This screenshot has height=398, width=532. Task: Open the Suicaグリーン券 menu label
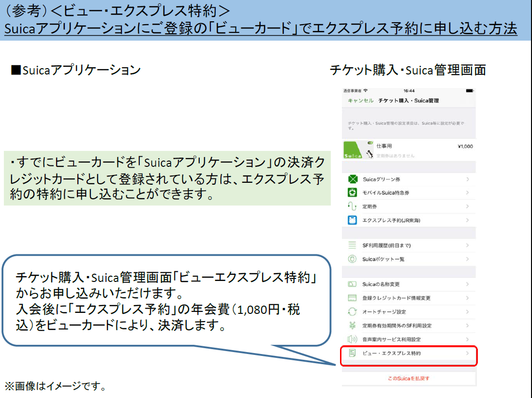click(382, 179)
